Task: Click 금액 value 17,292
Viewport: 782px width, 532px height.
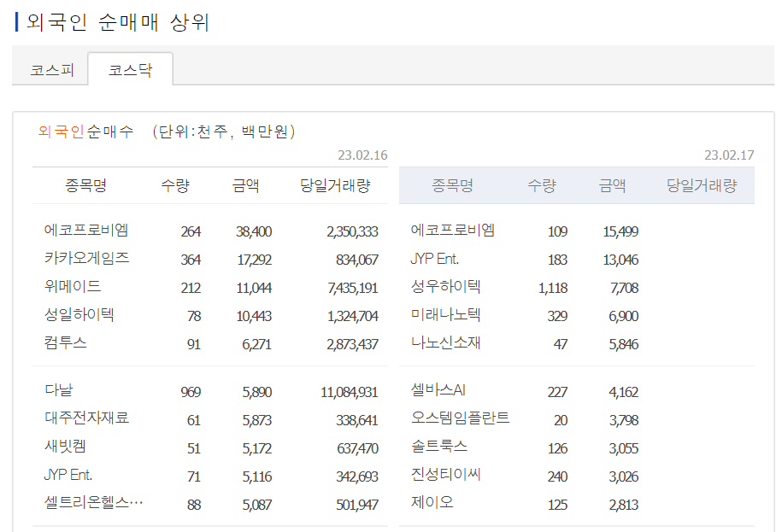Action: pyautogui.click(x=255, y=260)
